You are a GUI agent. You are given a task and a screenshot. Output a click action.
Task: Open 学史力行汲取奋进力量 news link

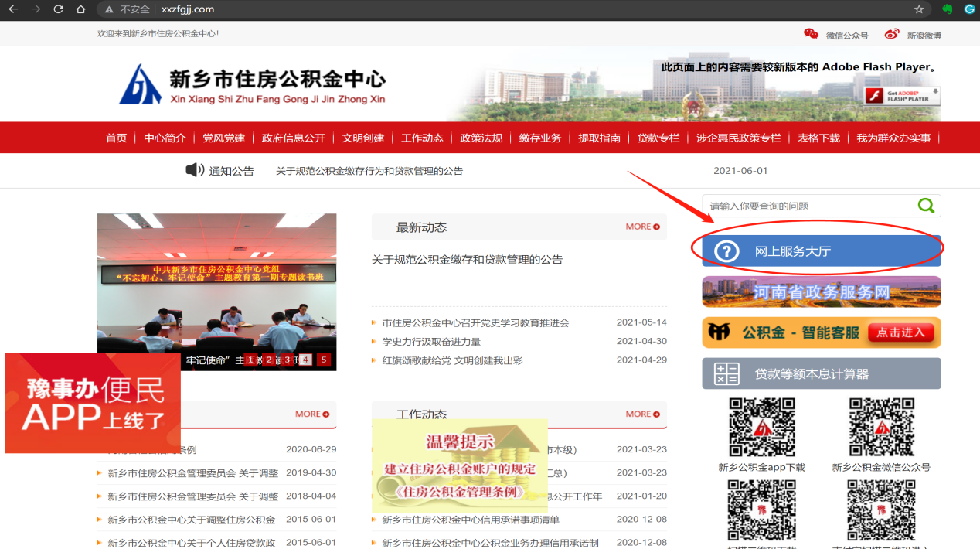pyautogui.click(x=431, y=341)
